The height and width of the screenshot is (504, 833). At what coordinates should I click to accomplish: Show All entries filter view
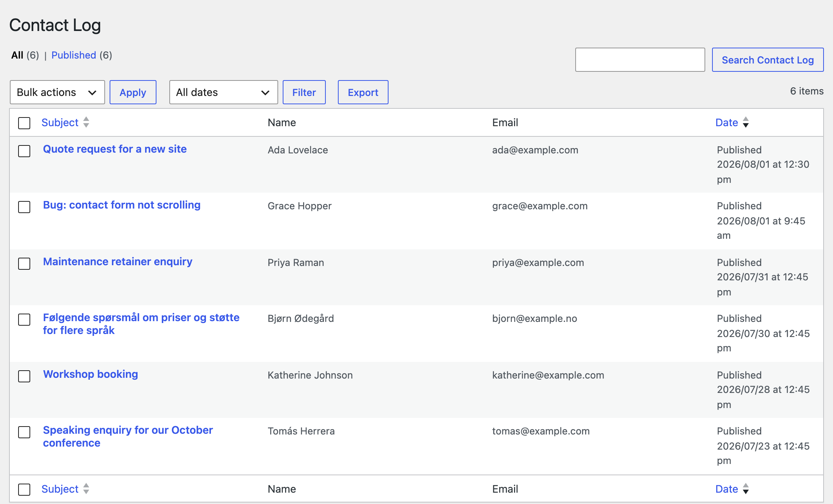pos(17,55)
